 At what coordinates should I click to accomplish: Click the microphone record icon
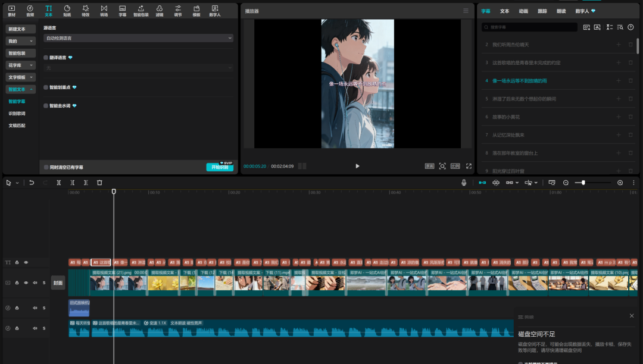[464, 183]
